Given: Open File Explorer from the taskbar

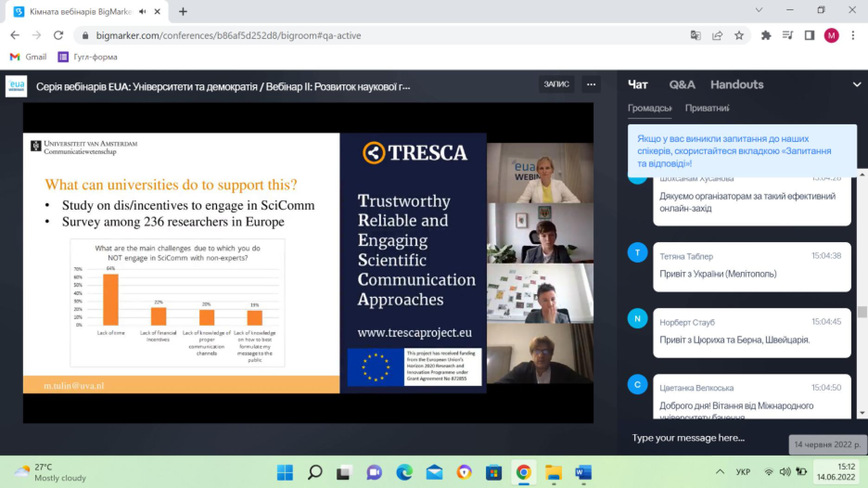Looking at the screenshot, I should click(554, 472).
